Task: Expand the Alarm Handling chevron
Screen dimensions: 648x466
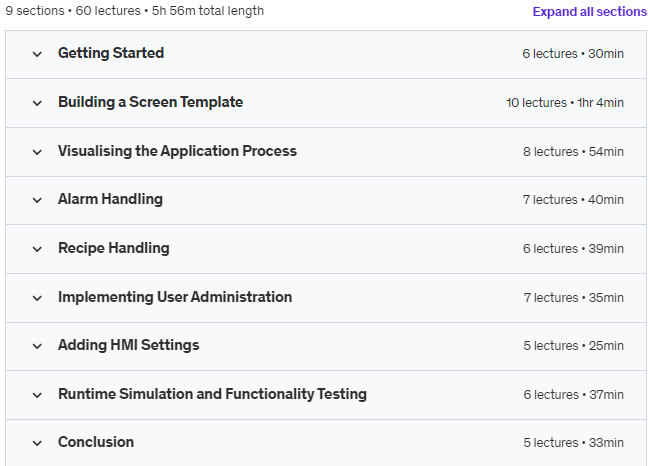Action: click(37, 200)
